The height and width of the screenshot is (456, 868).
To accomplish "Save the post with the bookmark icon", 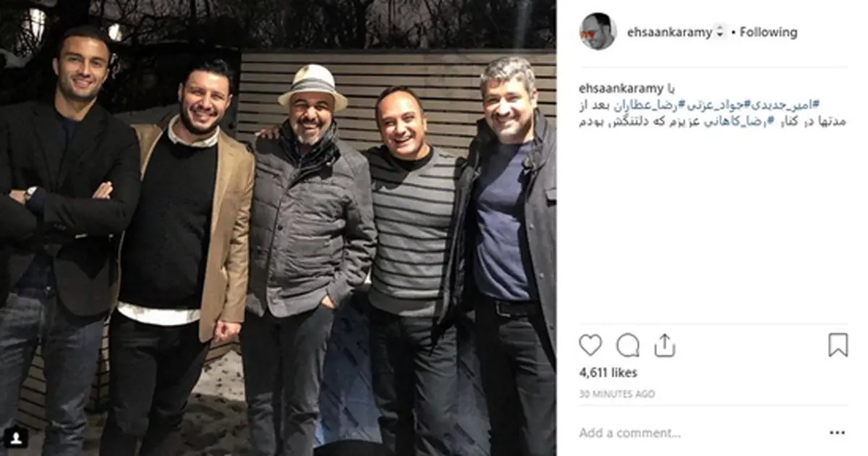I will tap(838, 345).
